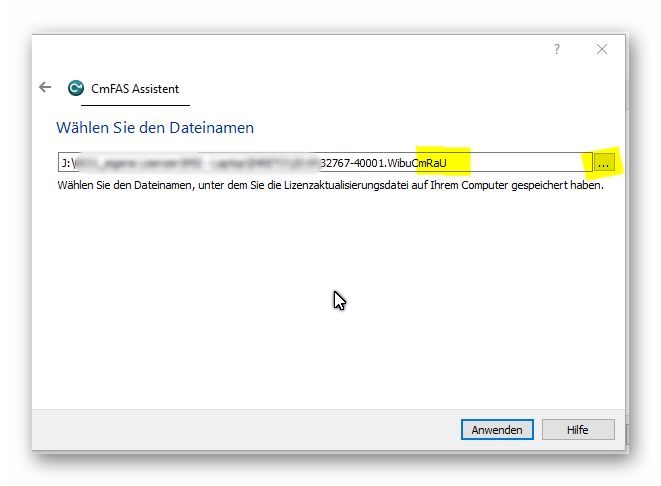Screen dimensions: 661x486
Task: Click the 'Wählen Sie den Dateinamen' heading
Action: click(155, 127)
